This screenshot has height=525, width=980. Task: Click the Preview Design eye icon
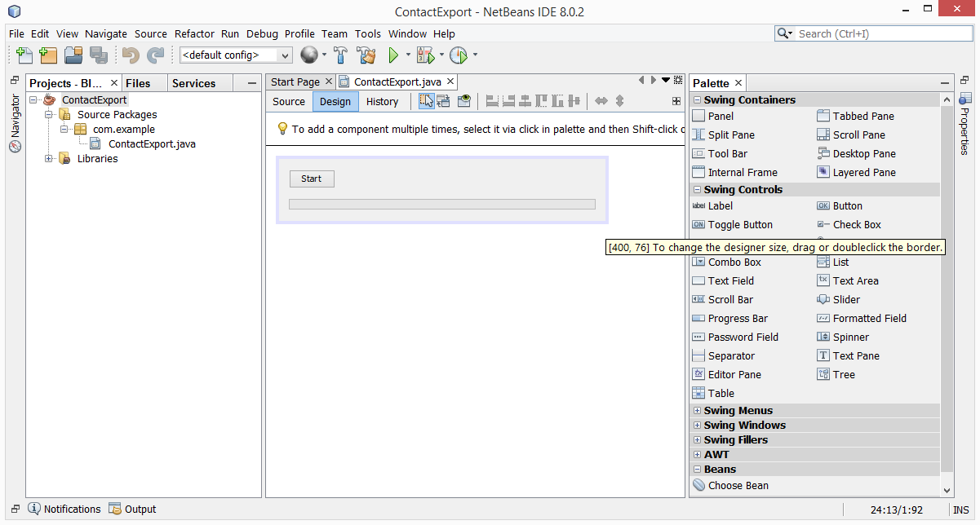(x=464, y=101)
